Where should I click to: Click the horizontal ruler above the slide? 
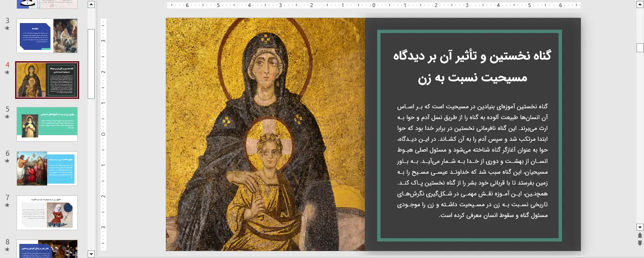point(373,6)
